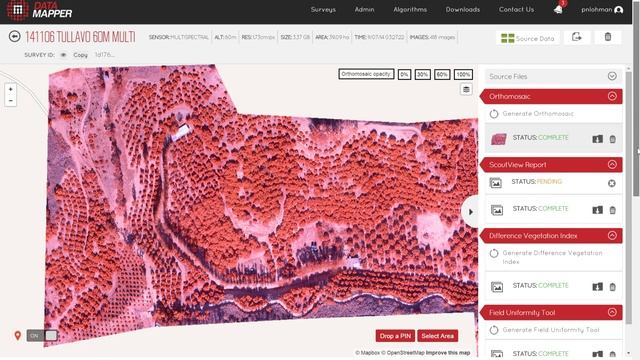The image size is (640, 360).
Task: Select the Orthomosaic result thumbnail
Action: [498, 139]
